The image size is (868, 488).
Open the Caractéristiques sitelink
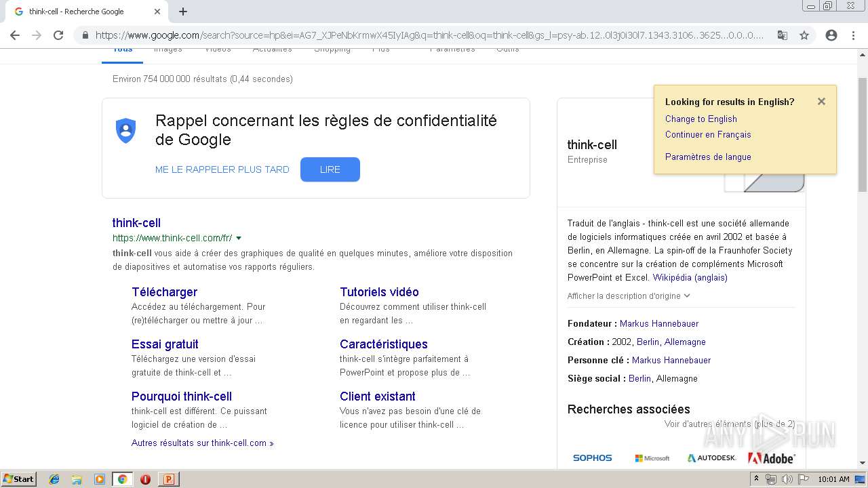pos(384,344)
